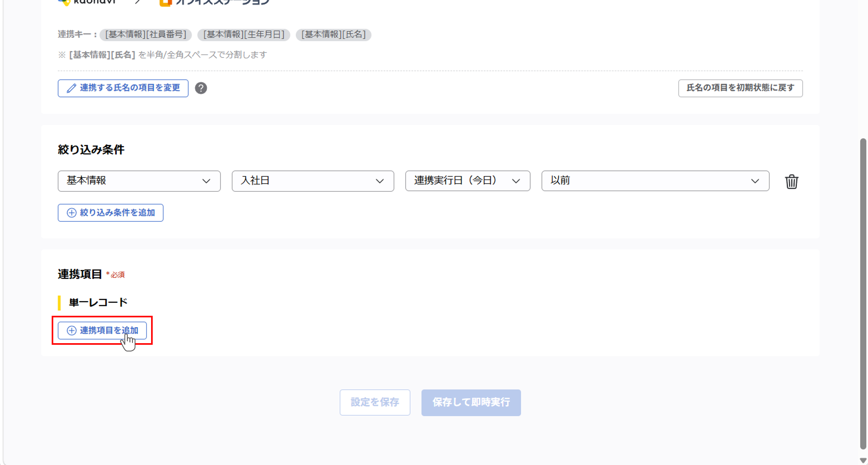868x465 pixels.
Task: Open the 基本情報 category dropdown
Action: click(x=139, y=181)
